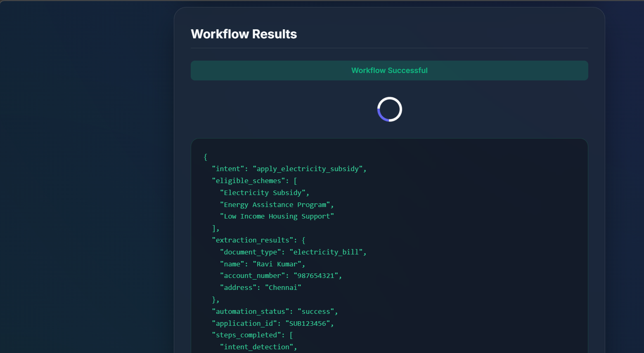Select the "Energy Assistance Program" entry
This screenshot has width=644, height=353.
coord(277,205)
